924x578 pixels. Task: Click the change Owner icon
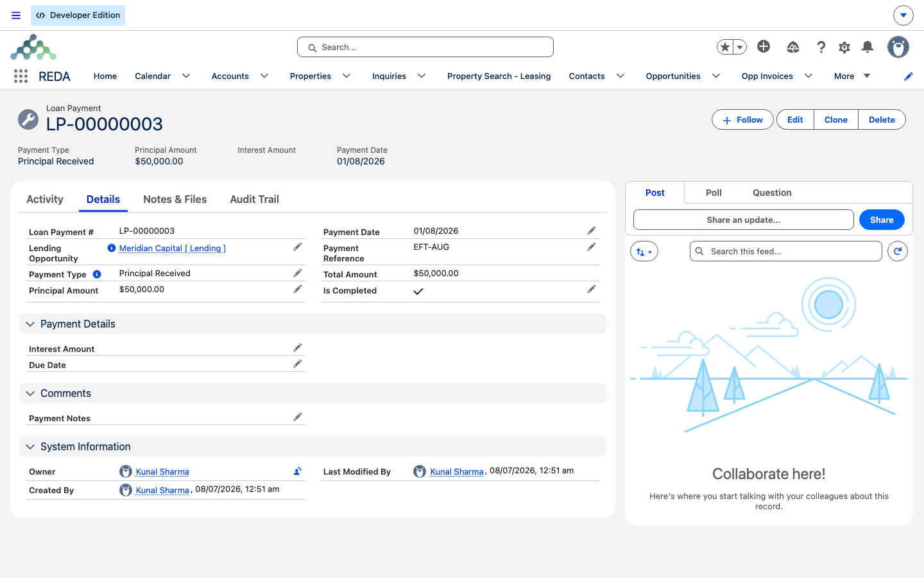298,471
